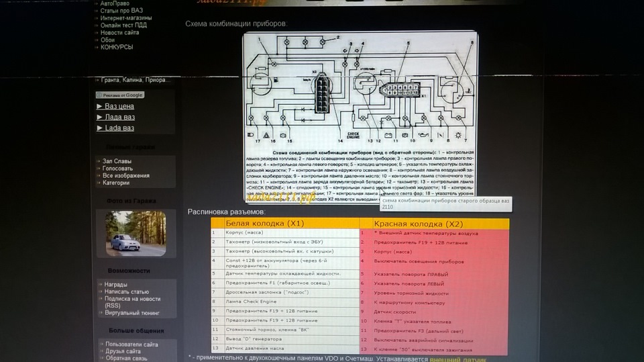The image size is (644, 362).
Task: Open Написать статью link
Action: coord(127,291)
